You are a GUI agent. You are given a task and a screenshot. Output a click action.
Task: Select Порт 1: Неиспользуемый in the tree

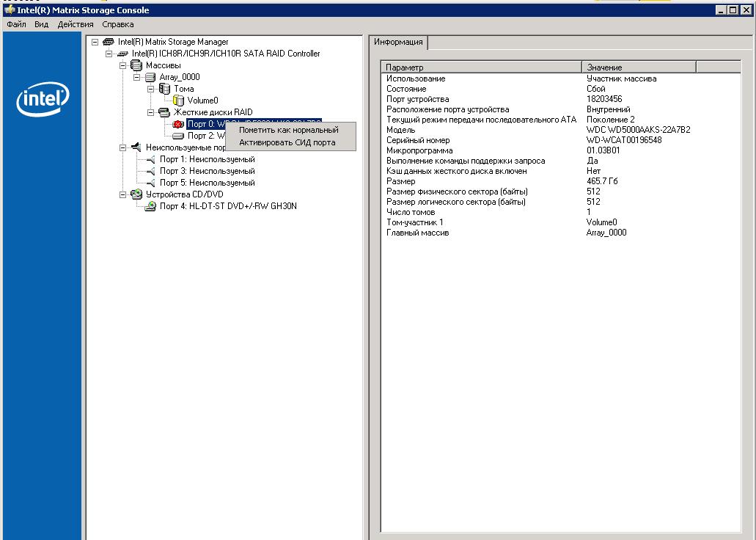click(x=208, y=159)
